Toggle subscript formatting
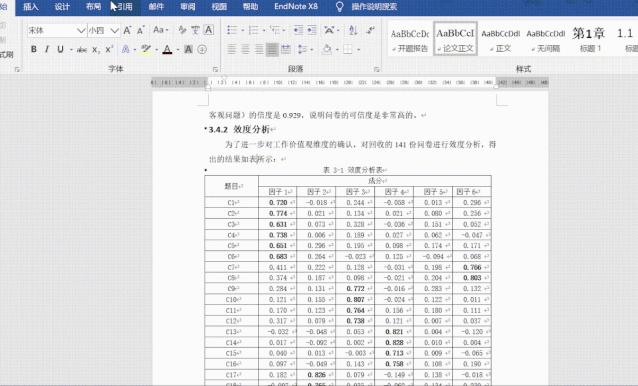 (96, 50)
